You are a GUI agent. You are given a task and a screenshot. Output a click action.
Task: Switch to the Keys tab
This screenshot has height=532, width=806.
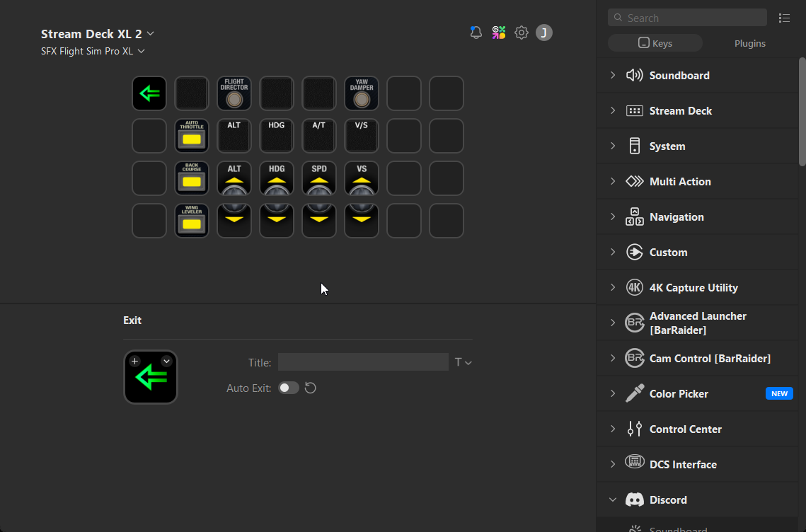(655, 43)
